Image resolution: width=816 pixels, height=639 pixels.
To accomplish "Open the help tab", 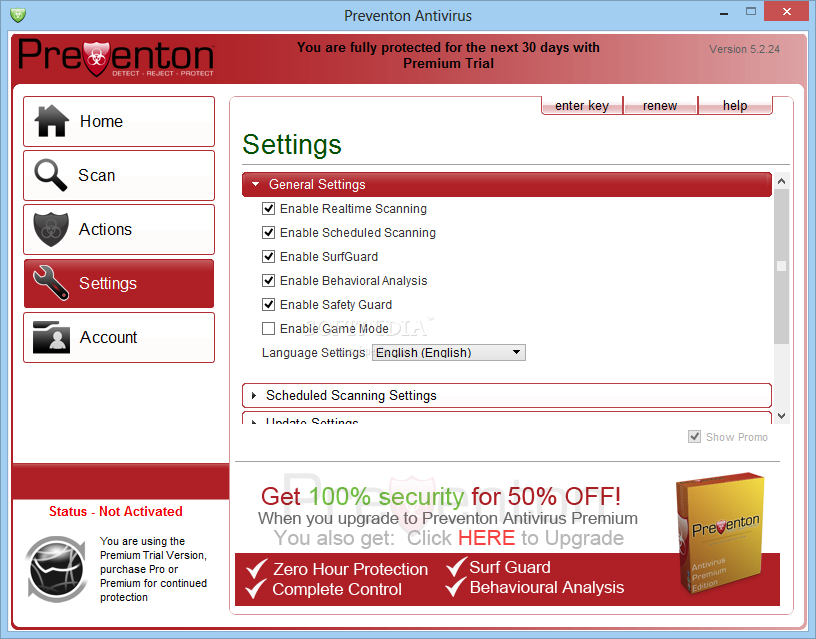I will 735,105.
